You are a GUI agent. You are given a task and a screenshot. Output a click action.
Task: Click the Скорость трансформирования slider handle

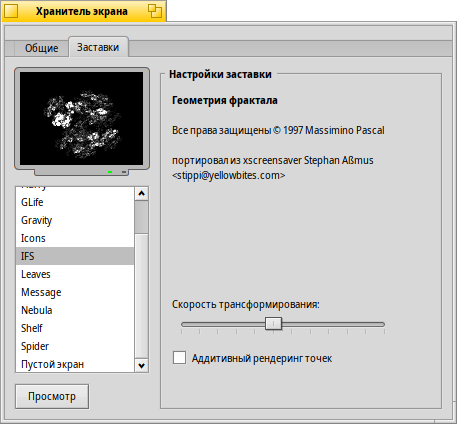pos(273,324)
